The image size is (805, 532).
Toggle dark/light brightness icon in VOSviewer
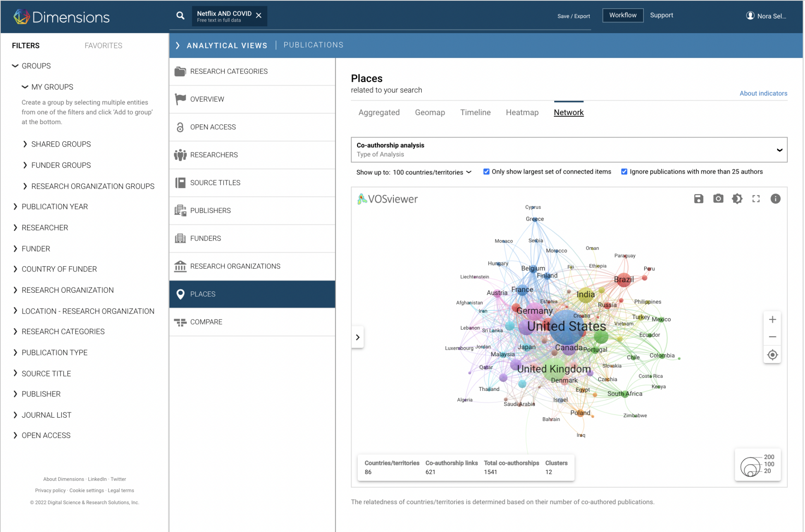pos(737,199)
